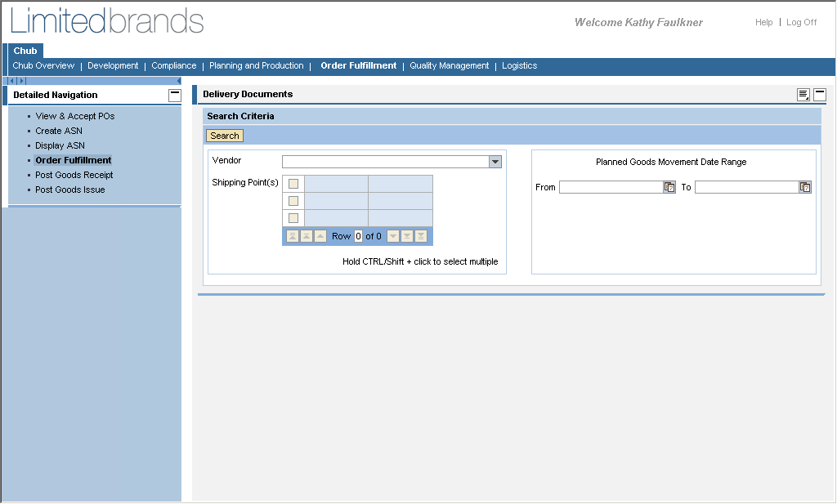The width and height of the screenshot is (837, 504).
Task: Click the 'Shipping Point(s)' label
Action: coord(245,182)
